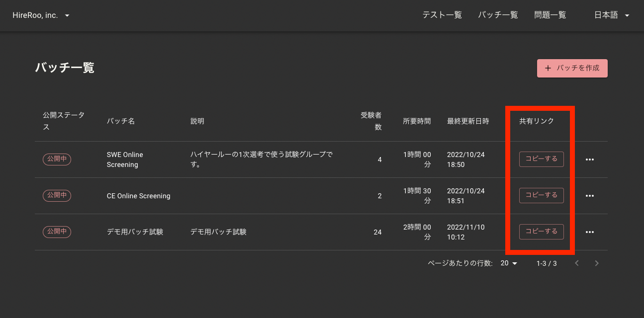Image resolution: width=644 pixels, height=318 pixels.
Task: Open バッチ一覧 in top navigation
Action: pos(498,15)
